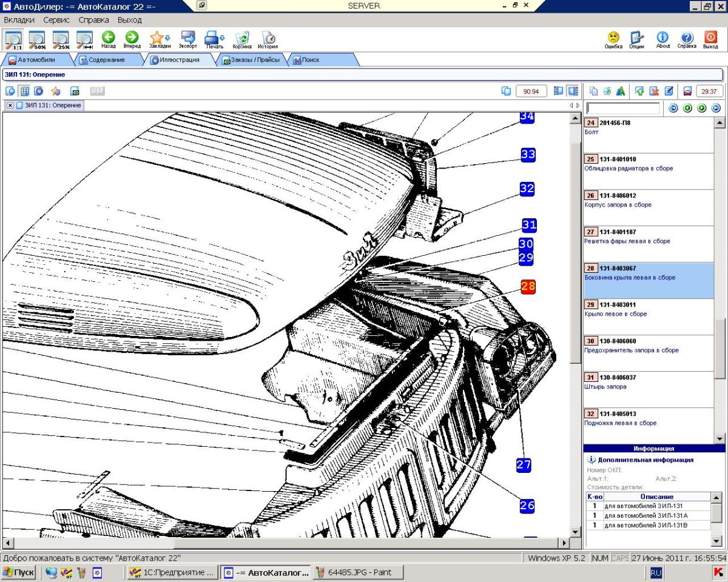This screenshot has width=728, height=582.
Task: Open История (history) clock icon
Action: (268, 39)
